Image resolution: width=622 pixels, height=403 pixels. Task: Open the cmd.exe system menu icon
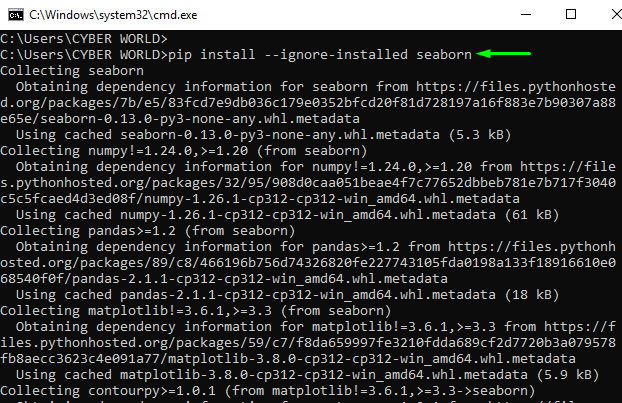click(x=16, y=15)
